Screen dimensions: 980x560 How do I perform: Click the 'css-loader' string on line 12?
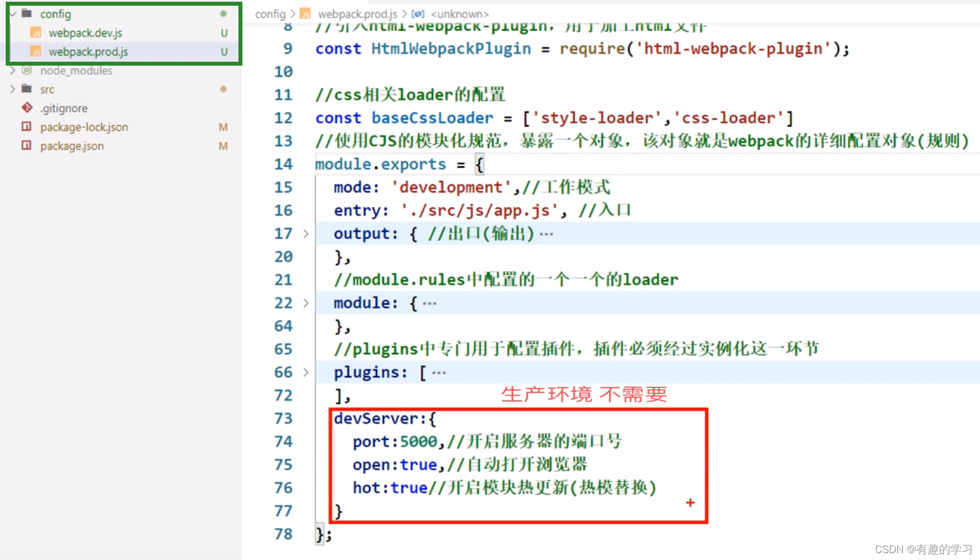point(729,118)
